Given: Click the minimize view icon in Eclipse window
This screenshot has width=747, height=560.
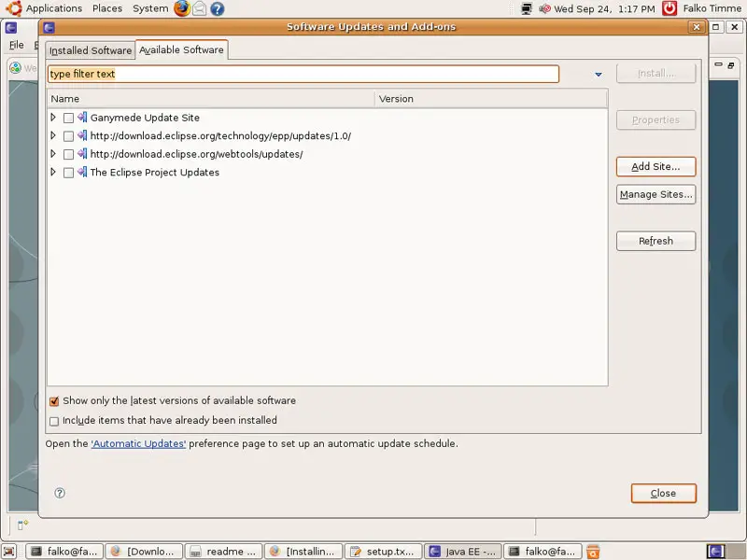Looking at the screenshot, I should 718,64.
